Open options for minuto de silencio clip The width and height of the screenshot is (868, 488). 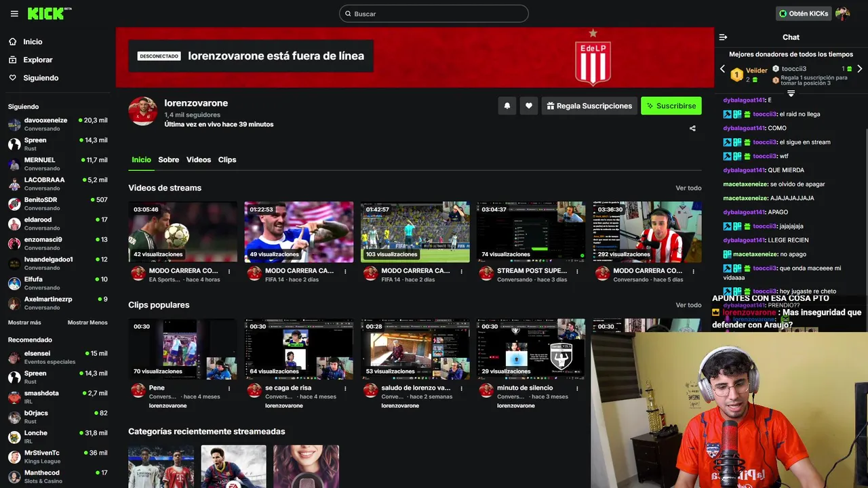tap(577, 388)
